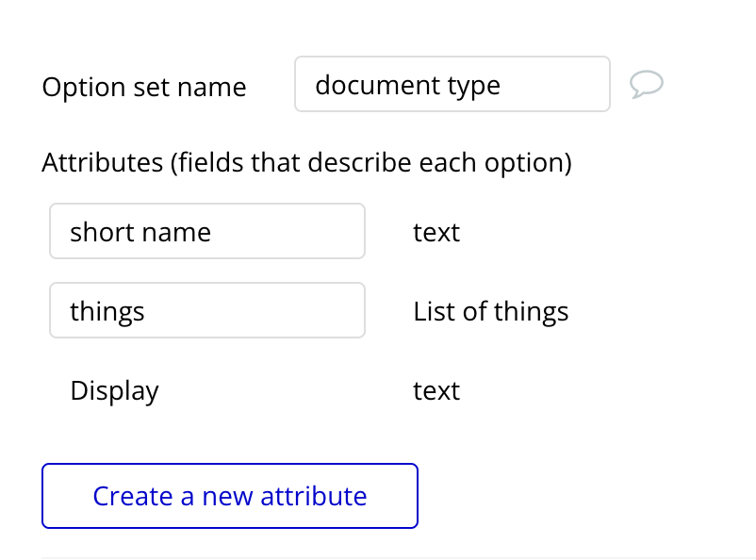This screenshot has height=560, width=756.
Task: Click the Option set name label
Action: pyautogui.click(x=144, y=87)
